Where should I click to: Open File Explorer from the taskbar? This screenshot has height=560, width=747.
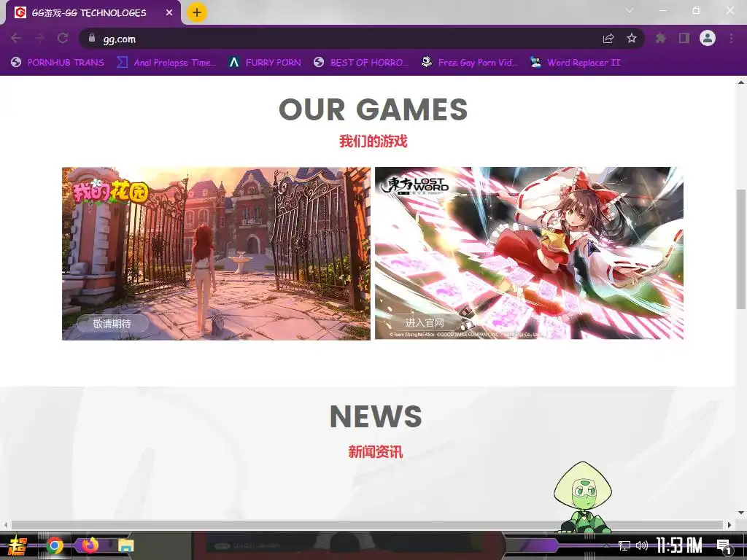[125, 545]
